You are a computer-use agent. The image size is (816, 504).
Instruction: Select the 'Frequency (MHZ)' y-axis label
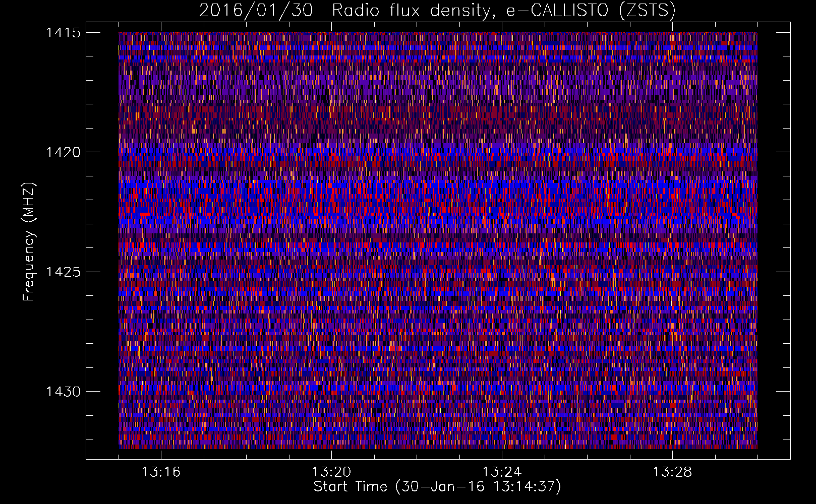coord(29,242)
